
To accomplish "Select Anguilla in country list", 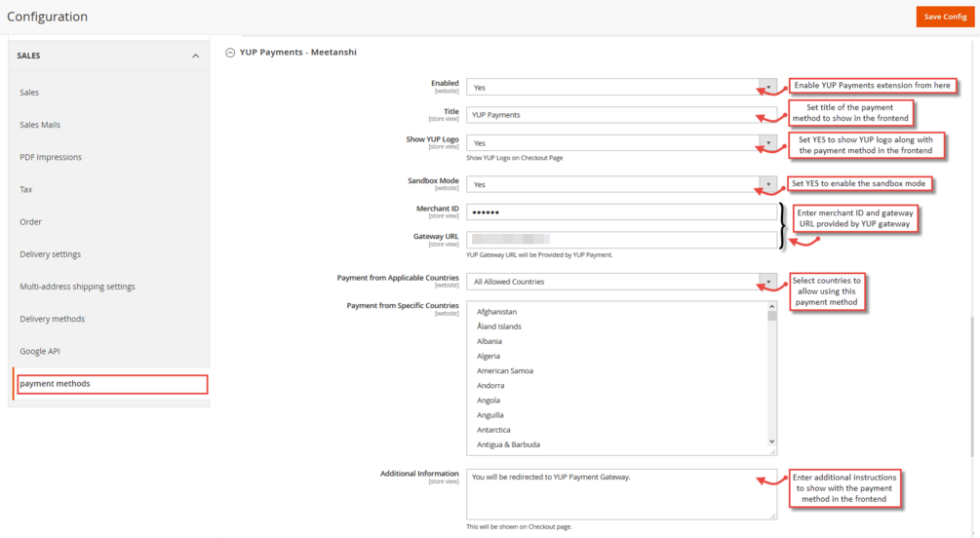I will [x=490, y=415].
